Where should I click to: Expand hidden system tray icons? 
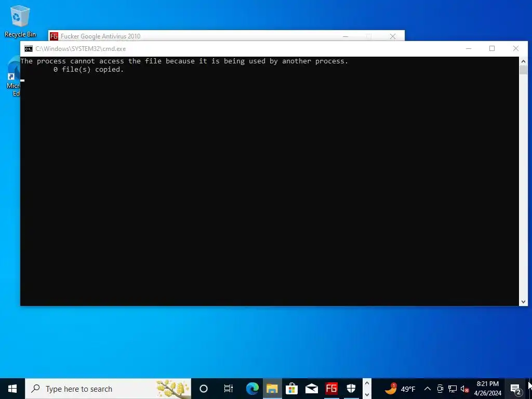[428, 389]
